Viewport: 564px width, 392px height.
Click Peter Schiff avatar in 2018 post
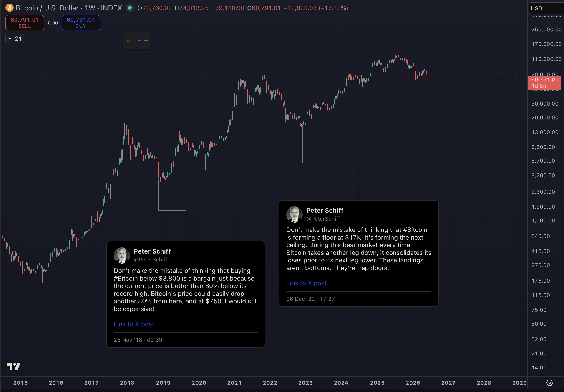[x=122, y=255]
